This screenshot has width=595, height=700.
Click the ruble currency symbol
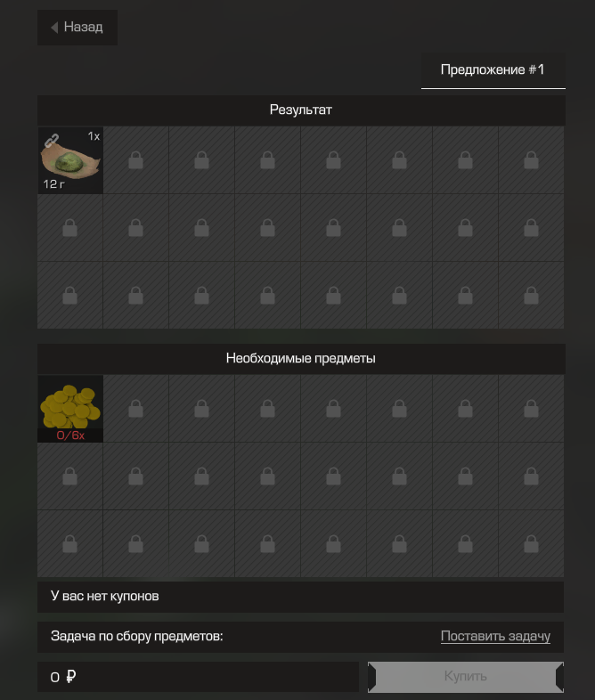(70, 677)
